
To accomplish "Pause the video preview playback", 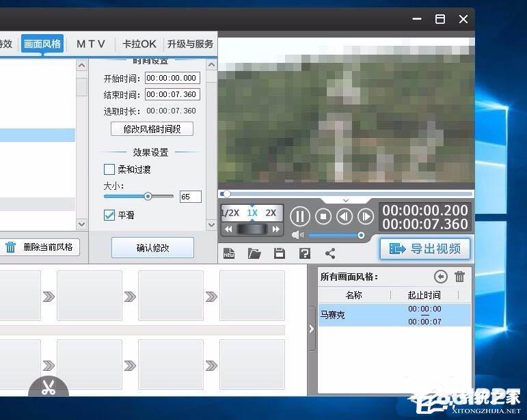I will pos(300,216).
